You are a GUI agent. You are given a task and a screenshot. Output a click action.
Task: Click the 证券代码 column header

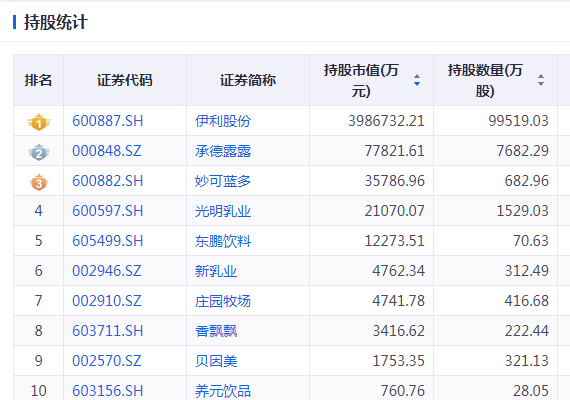click(125, 80)
